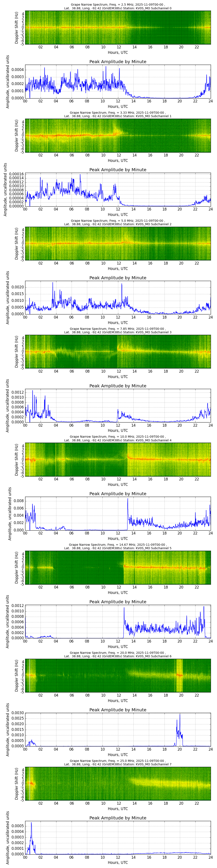Click the 3.33 MHz Grape Narrow Spectrum title
This screenshot has height=868, width=217.
pos(118,114)
